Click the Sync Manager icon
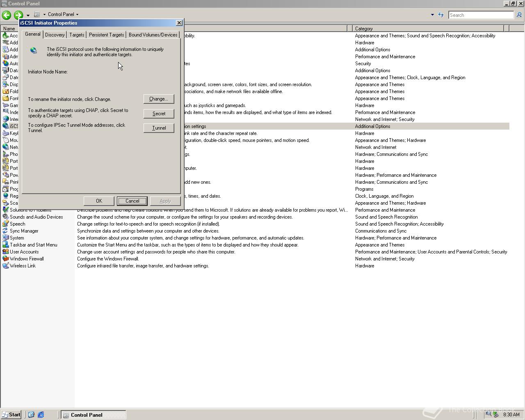The height and width of the screenshot is (420, 525). click(x=5, y=231)
